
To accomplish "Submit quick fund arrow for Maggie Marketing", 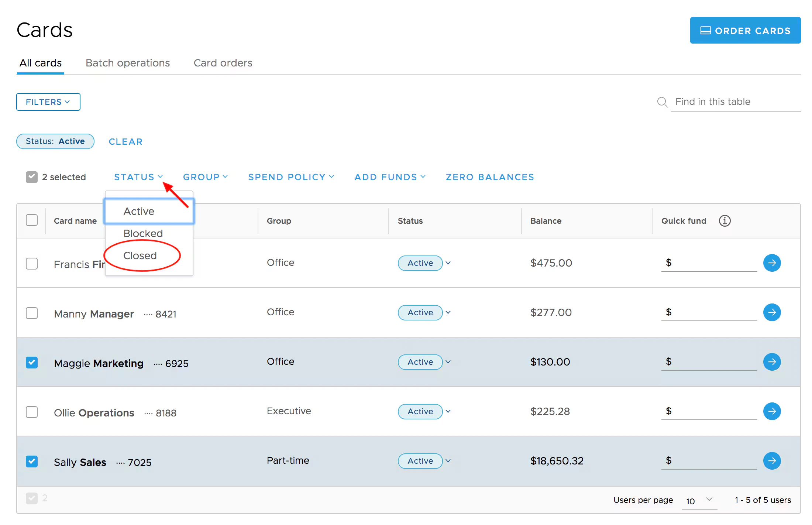I will 771,362.
